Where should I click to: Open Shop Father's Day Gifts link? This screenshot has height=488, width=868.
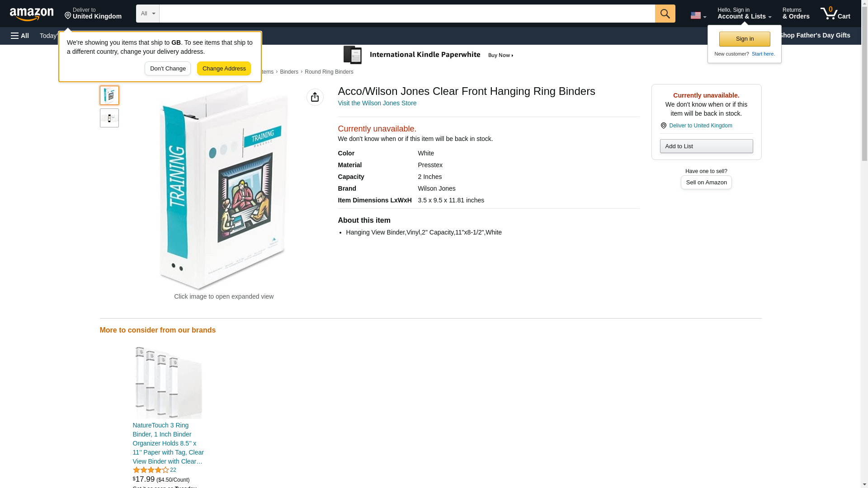814,35
